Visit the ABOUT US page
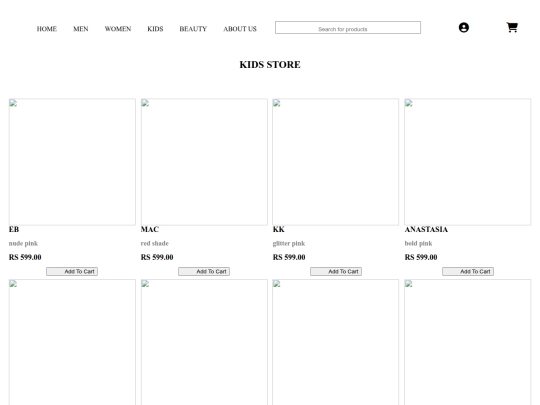 [240, 29]
